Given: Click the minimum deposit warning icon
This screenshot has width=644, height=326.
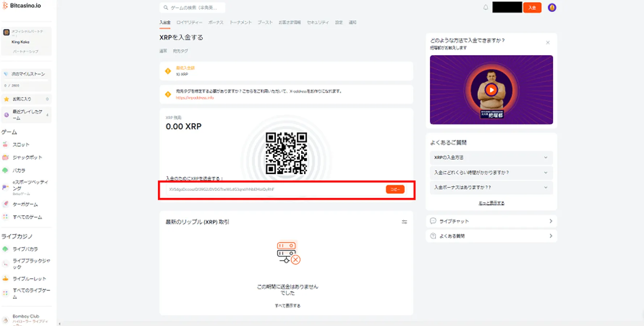Looking at the screenshot, I should [x=168, y=71].
